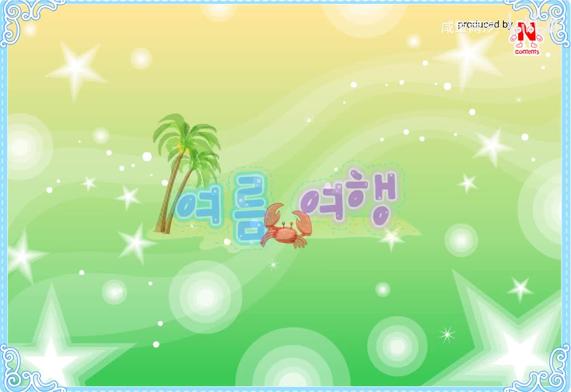Click the blue word "여름"
The image size is (571, 392).
[x=222, y=209]
